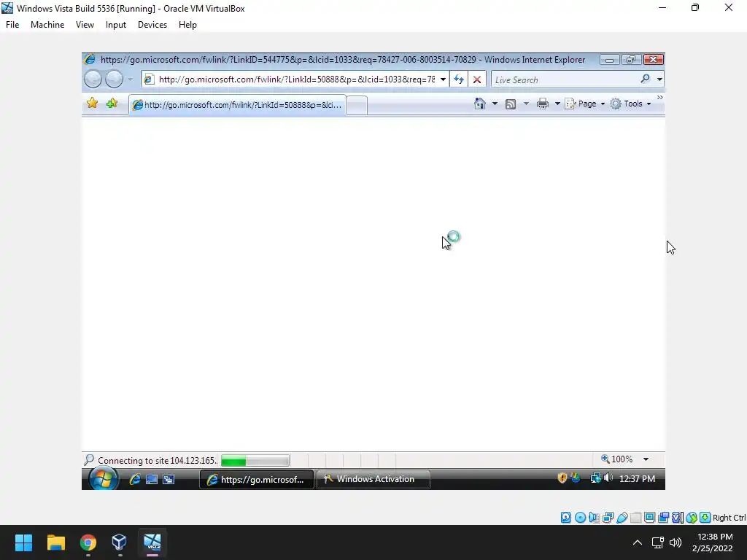Click VirtualBox optical disc indicator

coord(580,518)
